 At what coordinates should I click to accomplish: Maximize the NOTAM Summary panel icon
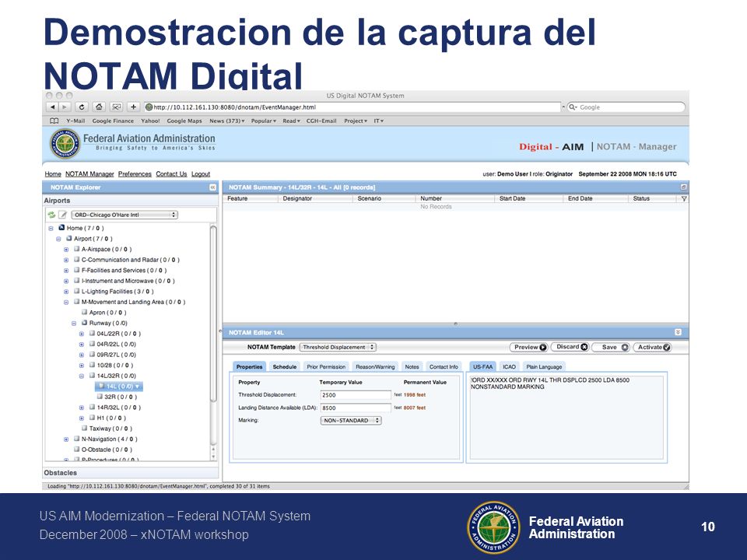(x=683, y=187)
